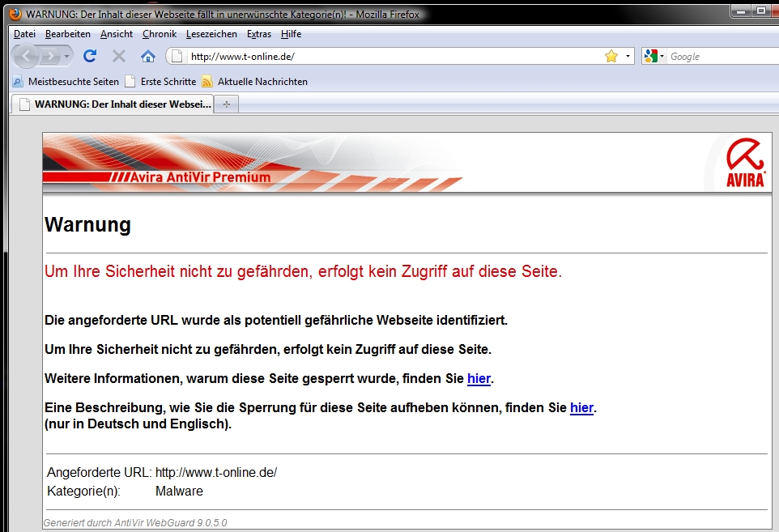The width and height of the screenshot is (779, 532).
Task: Open Aktuelle Nachrichten feed bookmark
Action: 255,82
